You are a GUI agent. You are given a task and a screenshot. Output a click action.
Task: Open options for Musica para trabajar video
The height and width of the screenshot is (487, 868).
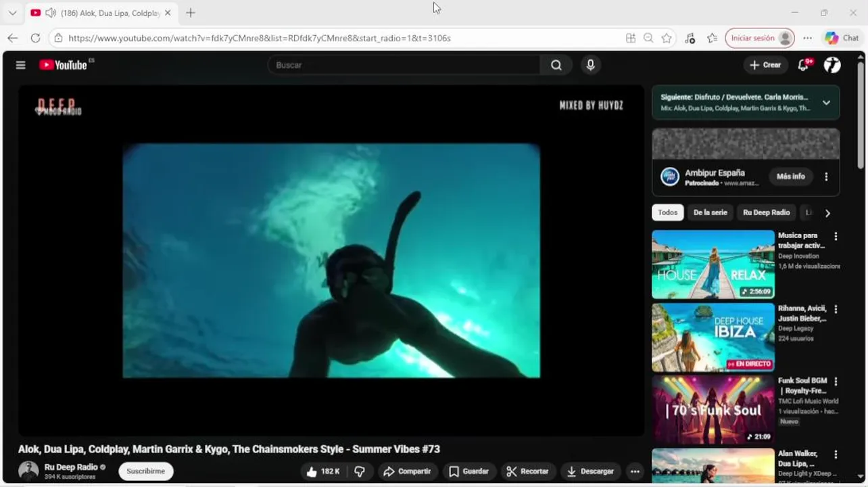tap(836, 236)
